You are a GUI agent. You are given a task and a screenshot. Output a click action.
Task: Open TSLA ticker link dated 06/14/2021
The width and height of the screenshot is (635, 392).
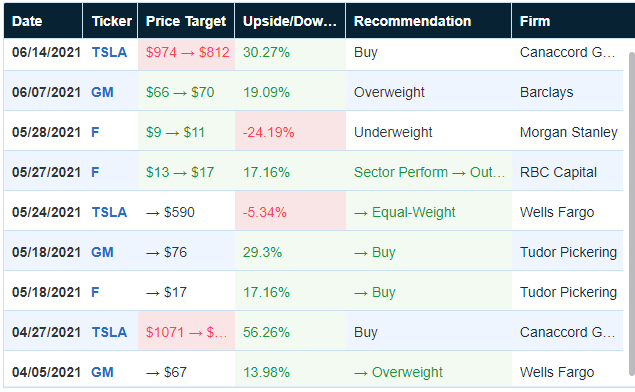(x=109, y=52)
